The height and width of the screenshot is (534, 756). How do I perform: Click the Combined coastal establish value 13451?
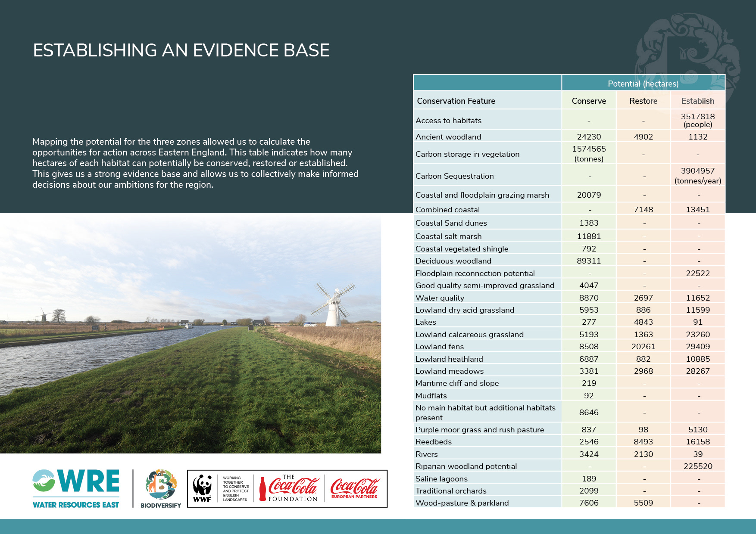[698, 210]
